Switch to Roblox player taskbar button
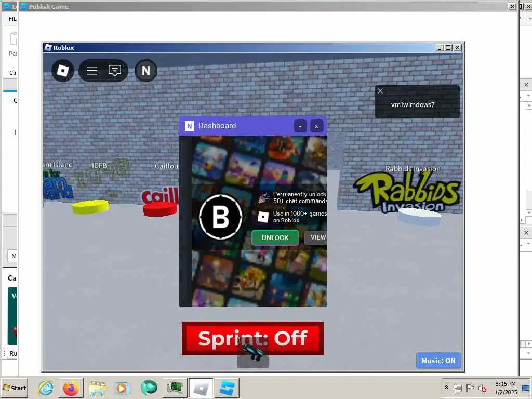The width and height of the screenshot is (532, 399). pyautogui.click(x=201, y=388)
